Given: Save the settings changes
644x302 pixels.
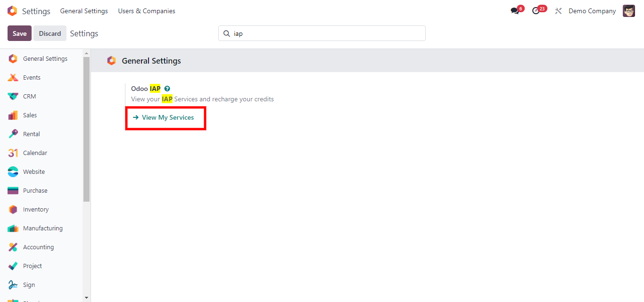Looking at the screenshot, I should coord(20,33).
